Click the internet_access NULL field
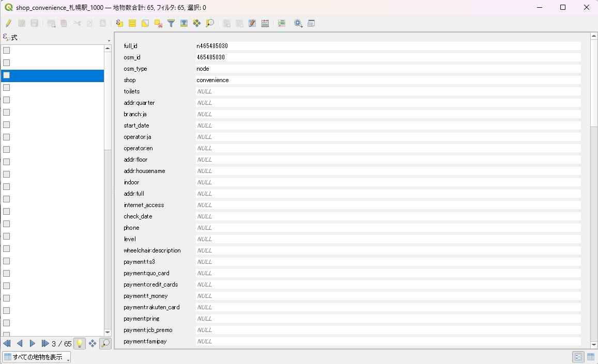Viewport: 598px width, 364px height. [x=388, y=205]
